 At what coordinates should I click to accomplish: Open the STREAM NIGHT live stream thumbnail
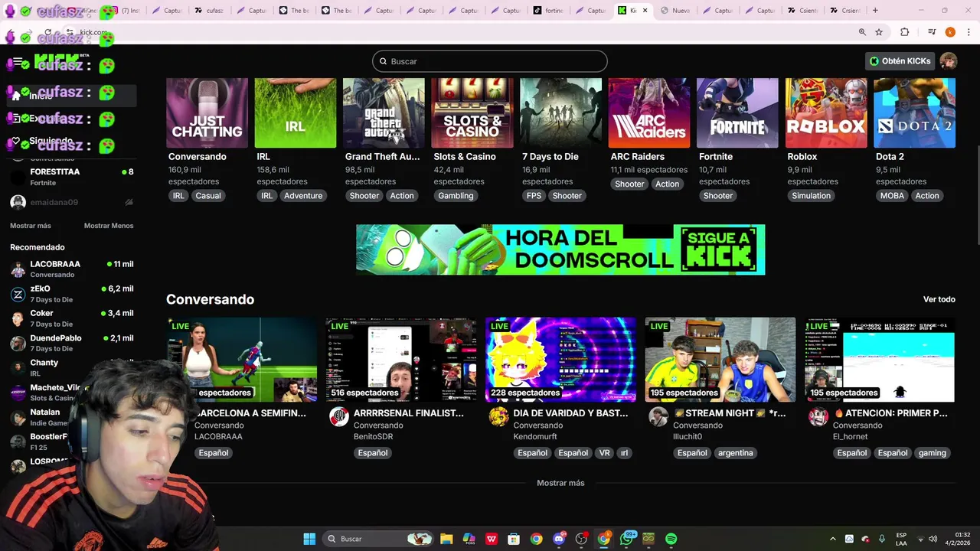720,360
